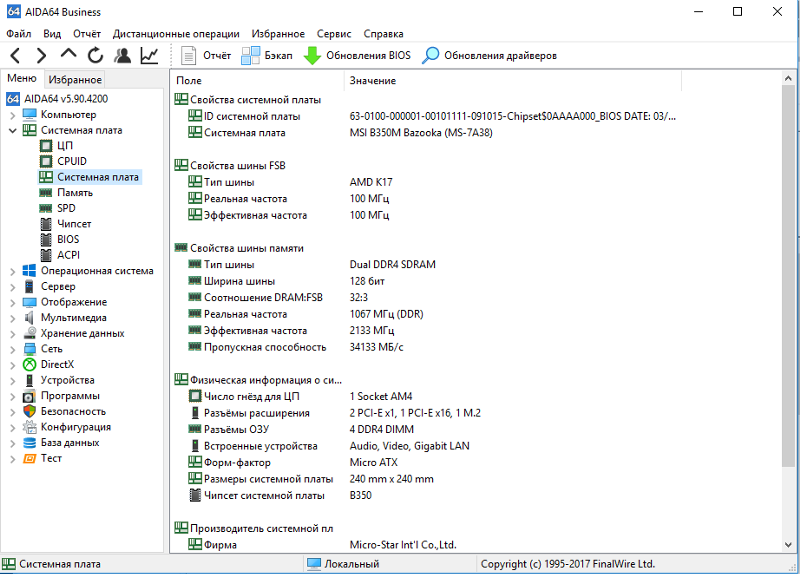Go forward with the right arrow icon
800x574 pixels.
click(x=41, y=55)
